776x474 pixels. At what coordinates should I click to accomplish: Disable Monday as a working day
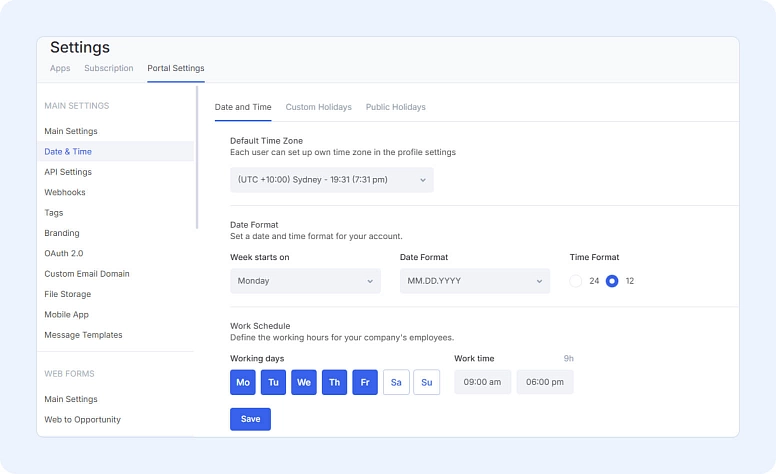click(243, 382)
